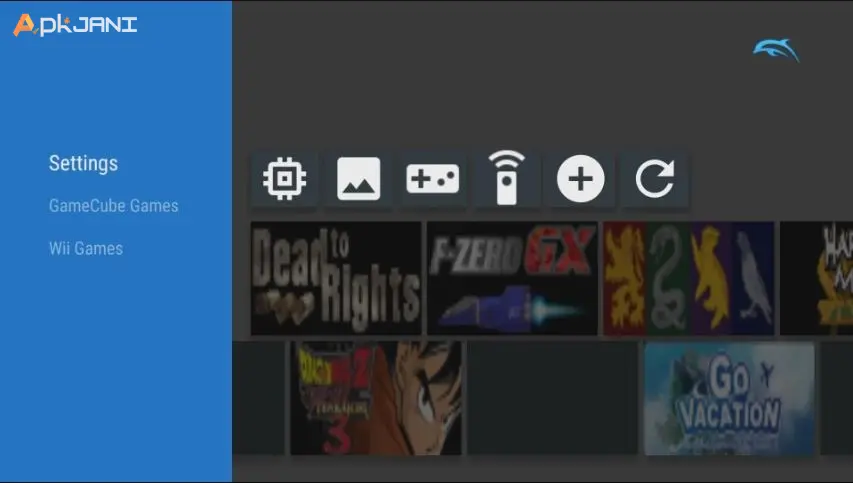
Task: Open graphics settings with the picture icon
Action: click(x=358, y=180)
